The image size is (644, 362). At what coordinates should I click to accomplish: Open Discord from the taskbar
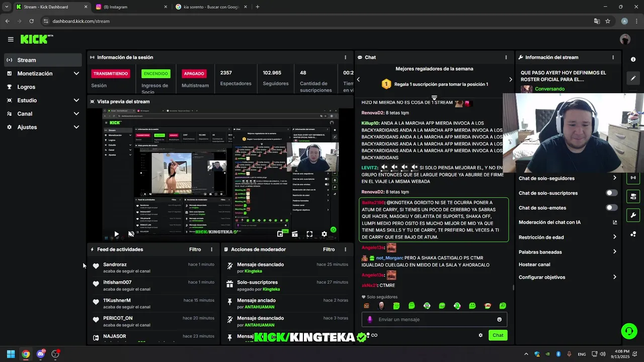(41, 354)
